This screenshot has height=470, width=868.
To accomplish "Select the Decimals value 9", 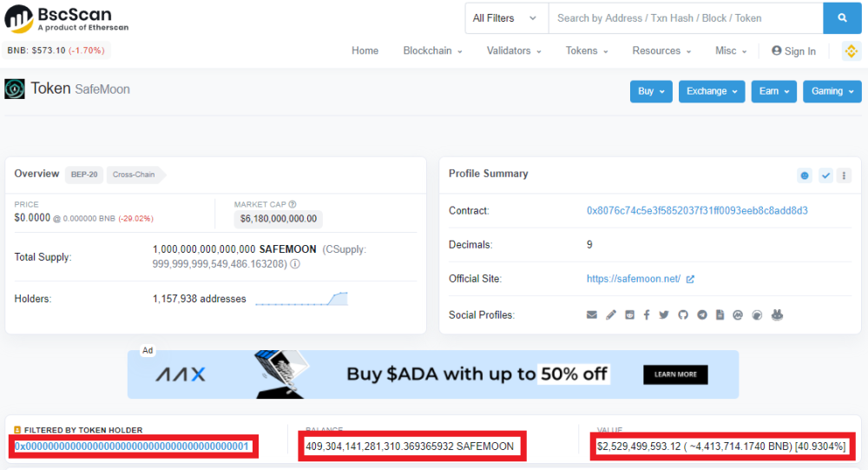I will pyautogui.click(x=589, y=244).
